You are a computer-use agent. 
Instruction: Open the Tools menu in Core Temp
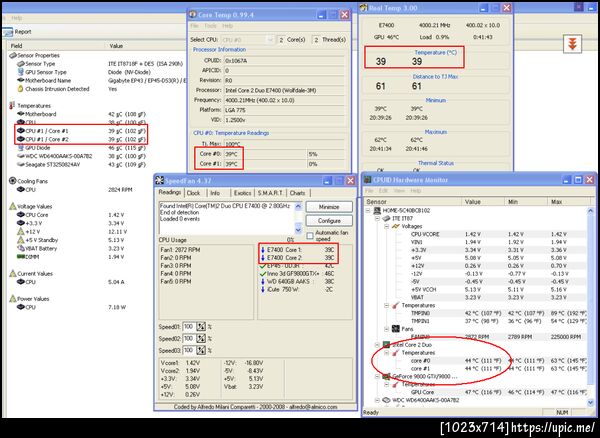click(x=210, y=26)
